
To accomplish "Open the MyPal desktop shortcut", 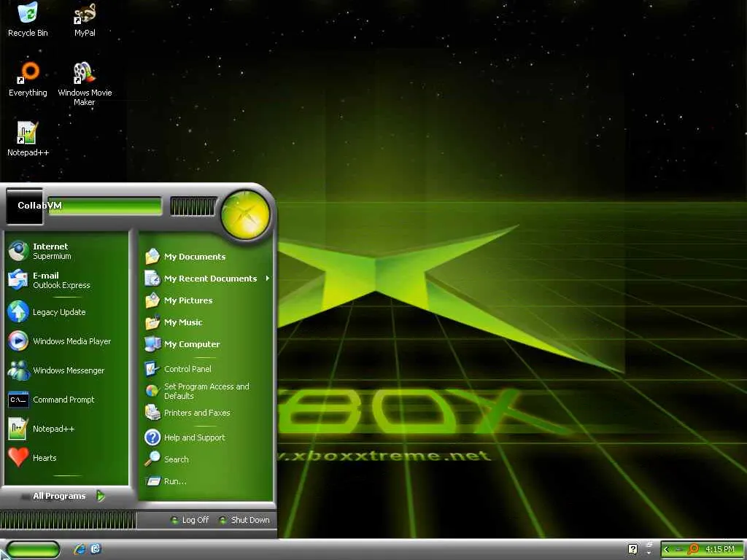I will (x=85, y=19).
